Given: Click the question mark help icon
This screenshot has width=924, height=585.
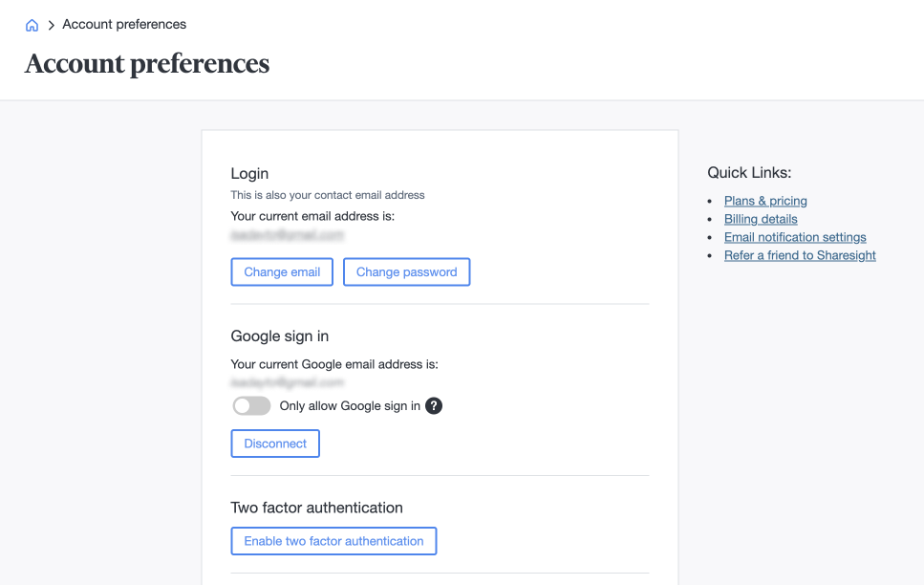Looking at the screenshot, I should pyautogui.click(x=433, y=405).
